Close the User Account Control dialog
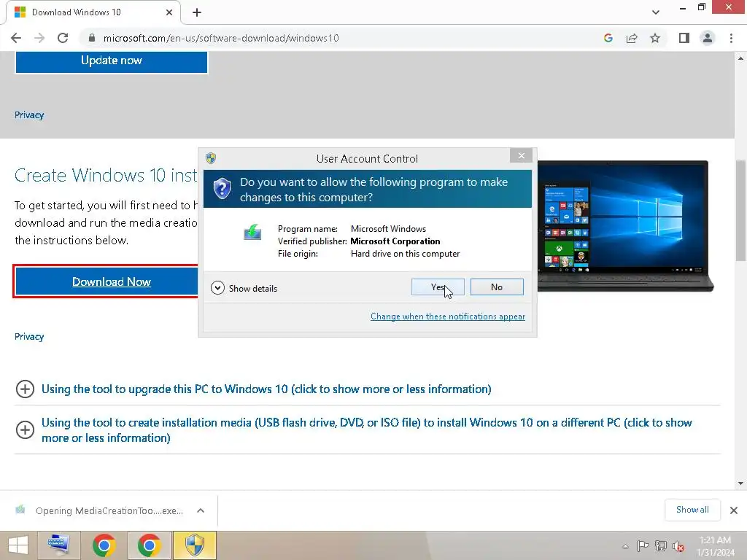Viewport: 747px width, 560px height. coord(521,156)
